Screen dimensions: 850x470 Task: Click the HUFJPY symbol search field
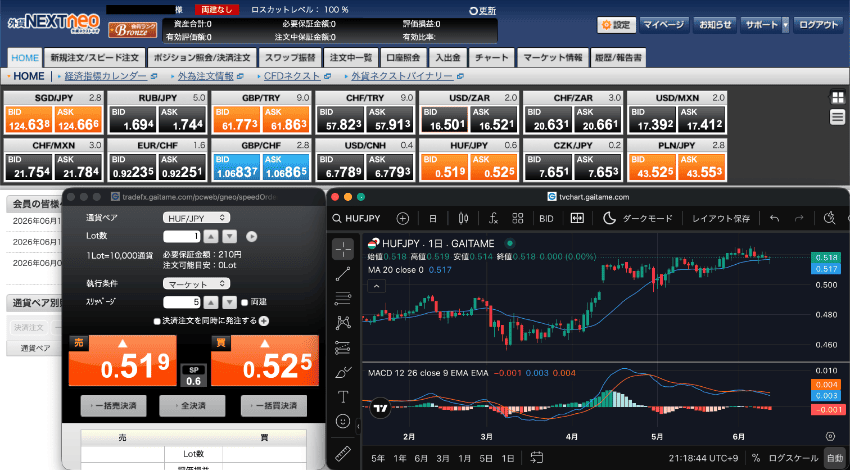click(357, 218)
